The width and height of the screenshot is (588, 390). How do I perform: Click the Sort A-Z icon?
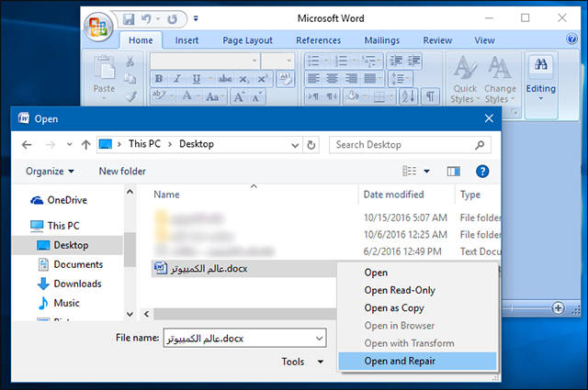(408, 96)
